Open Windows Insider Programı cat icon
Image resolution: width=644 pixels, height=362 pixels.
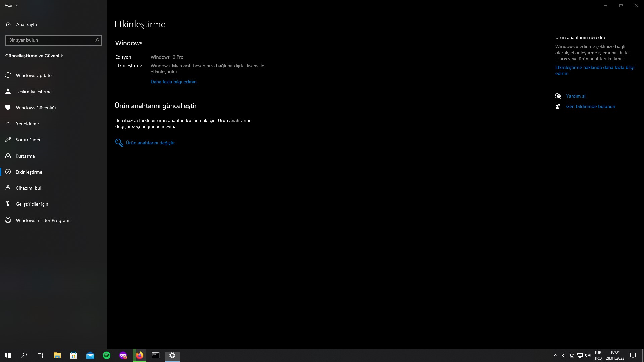(x=8, y=220)
